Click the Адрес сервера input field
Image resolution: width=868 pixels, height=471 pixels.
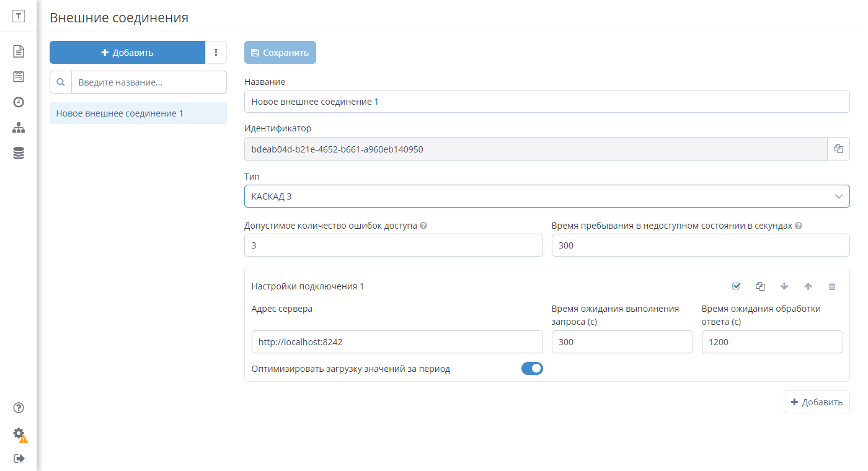tap(397, 341)
